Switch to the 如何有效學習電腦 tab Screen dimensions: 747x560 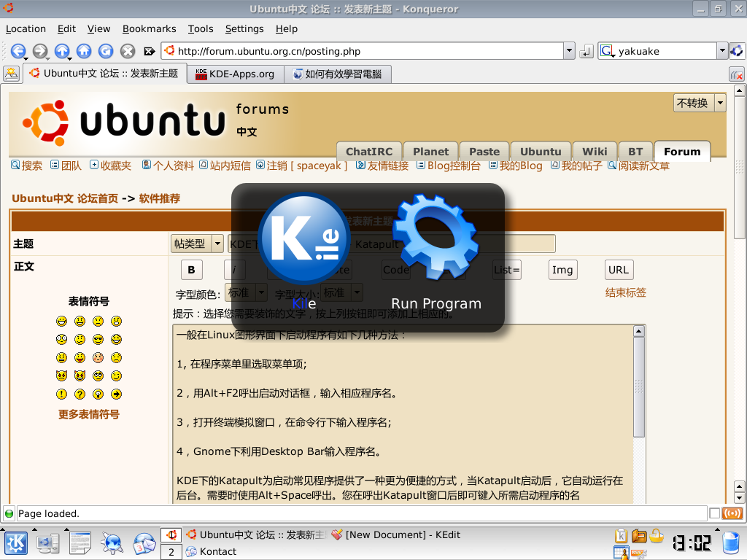(x=337, y=74)
